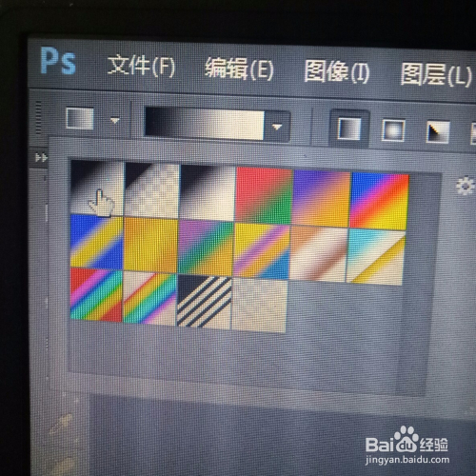
Task: Click the Photoshop Ps logo icon
Action: pos(58,61)
